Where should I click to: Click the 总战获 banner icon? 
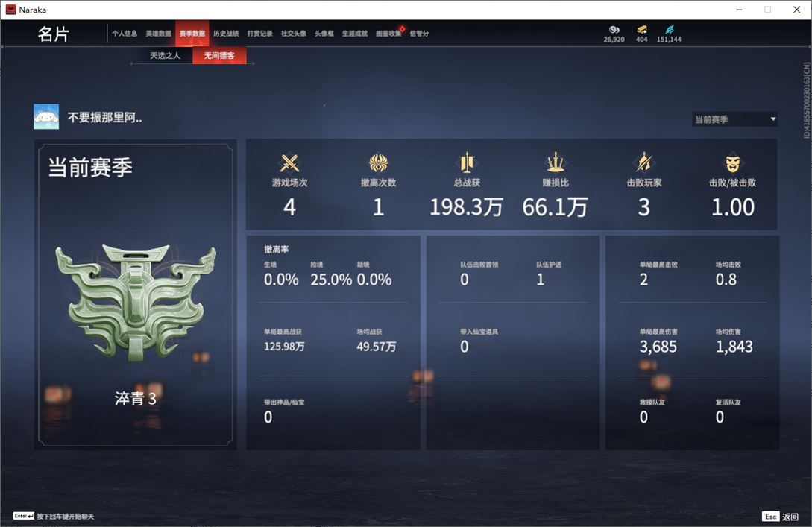point(467,162)
